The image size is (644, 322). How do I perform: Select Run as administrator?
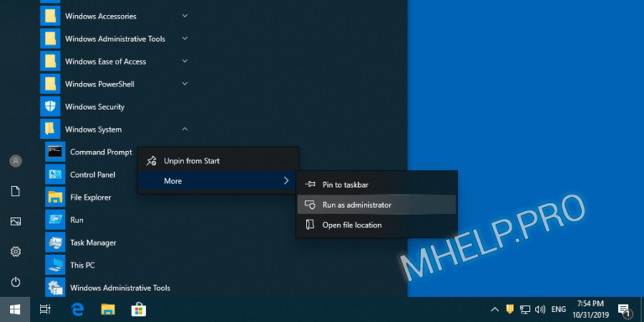[377, 205]
